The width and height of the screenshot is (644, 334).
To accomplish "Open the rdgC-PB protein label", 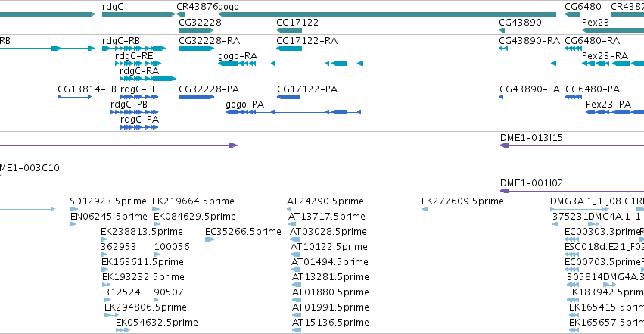I will [129, 105].
